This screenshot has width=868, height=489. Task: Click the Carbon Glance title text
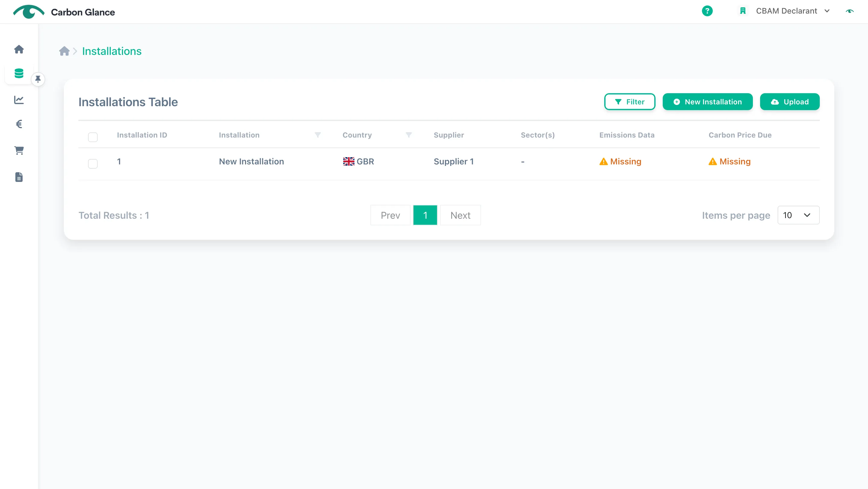tap(83, 12)
